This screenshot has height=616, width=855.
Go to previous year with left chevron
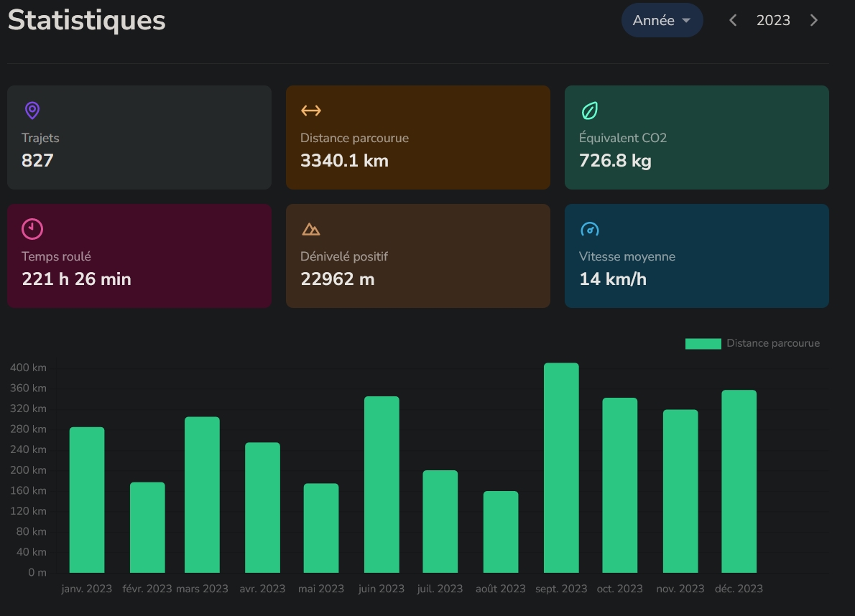pos(733,20)
